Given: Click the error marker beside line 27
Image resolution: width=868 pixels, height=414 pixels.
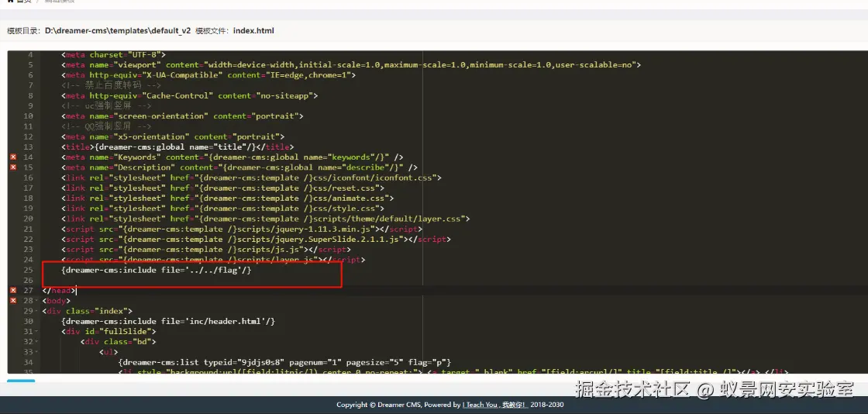Looking at the screenshot, I should [13, 290].
